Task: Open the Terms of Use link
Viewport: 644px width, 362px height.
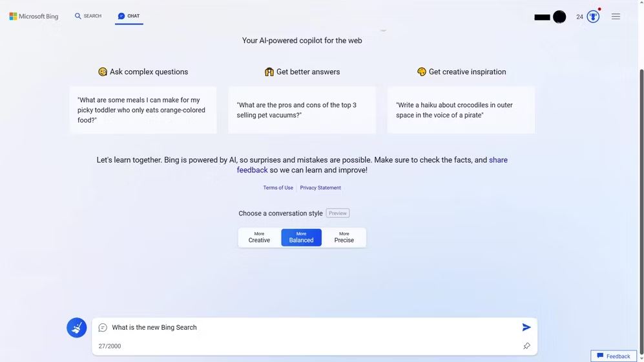Action: (278, 188)
